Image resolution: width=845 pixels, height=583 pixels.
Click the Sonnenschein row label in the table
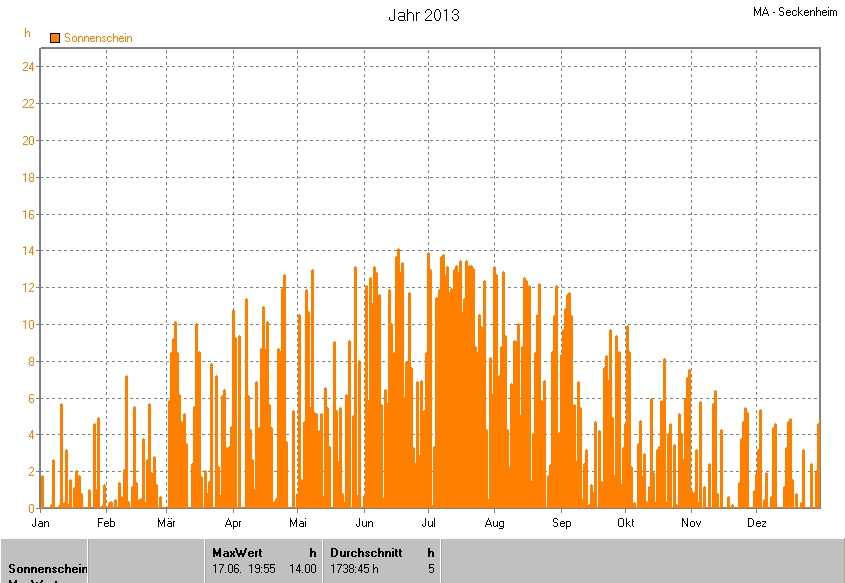point(47,569)
